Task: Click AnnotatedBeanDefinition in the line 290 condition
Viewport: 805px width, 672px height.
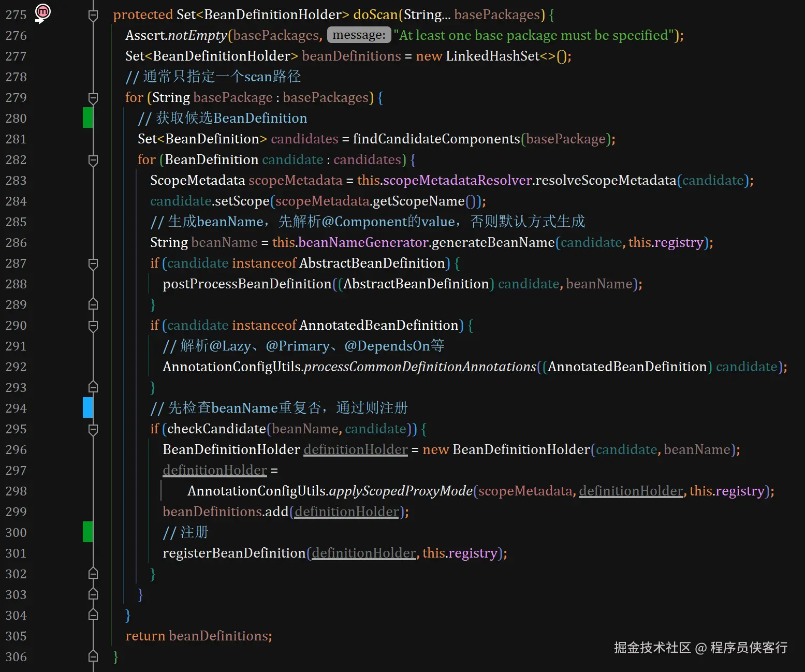Action: (379, 325)
